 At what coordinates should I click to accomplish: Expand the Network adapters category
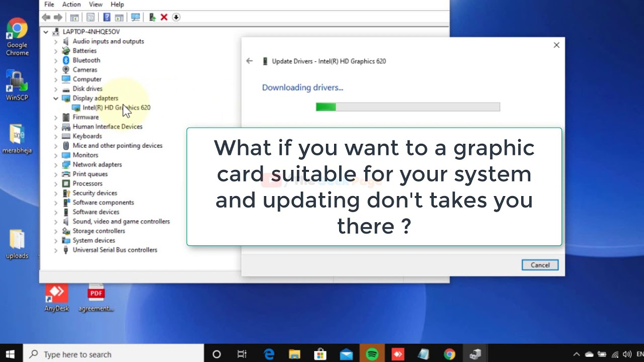point(56,164)
